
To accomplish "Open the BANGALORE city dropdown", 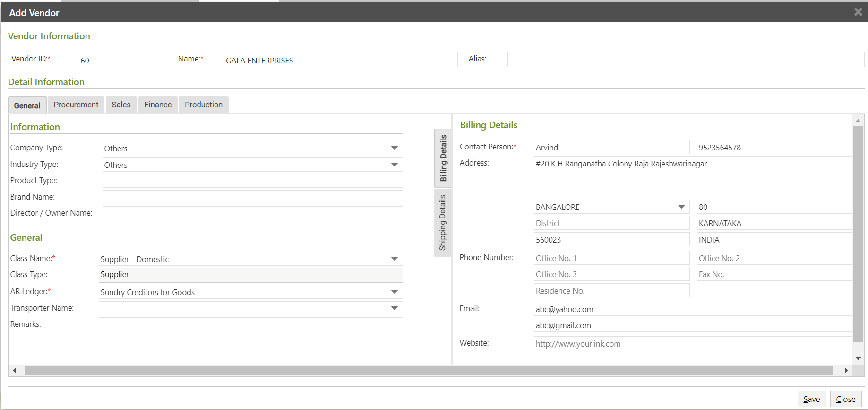I will point(681,207).
